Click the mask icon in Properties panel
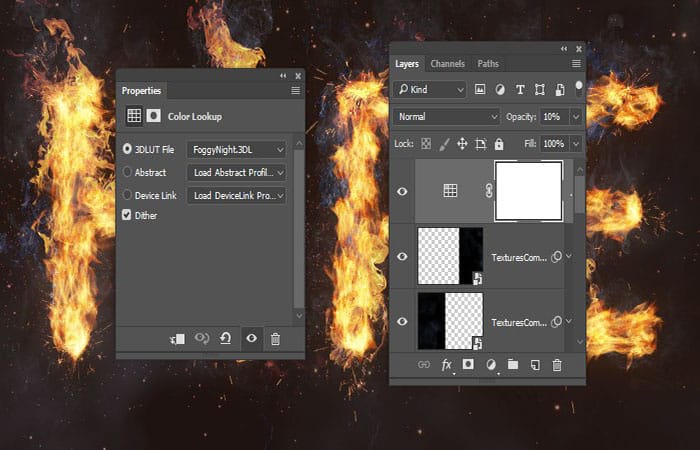Screen dimensions: 700x450 point(154,116)
